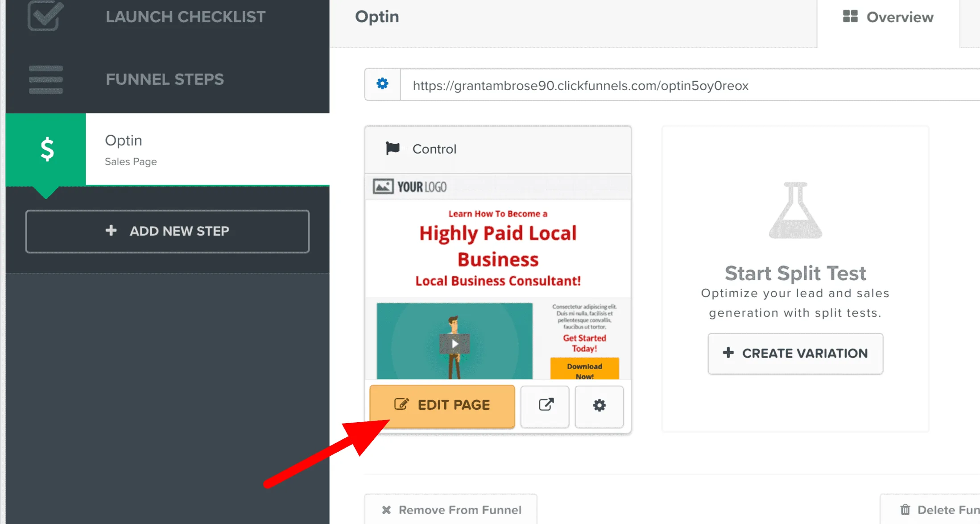The width and height of the screenshot is (980, 524).
Task: Click the Control variation label
Action: point(434,149)
